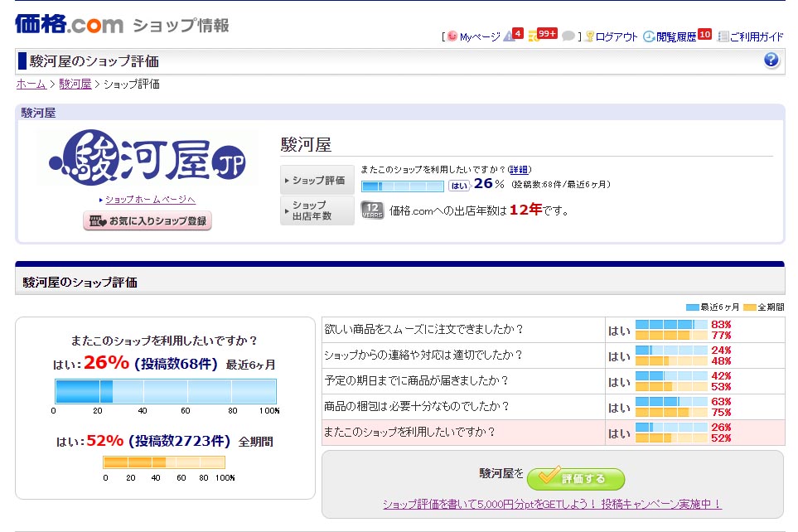Screen dimensions: 798x532
Task: Click the お気に入りショップ登録 button
Action: click(148, 220)
